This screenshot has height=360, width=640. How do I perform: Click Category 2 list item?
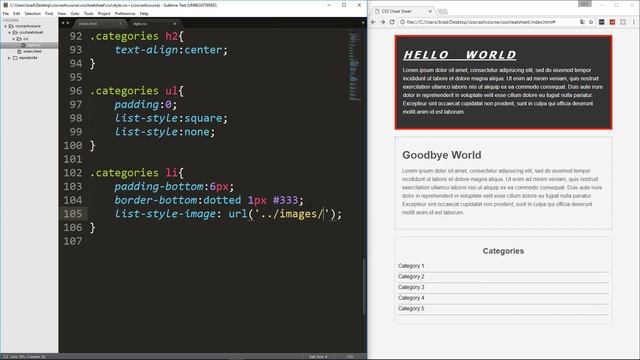click(x=411, y=276)
